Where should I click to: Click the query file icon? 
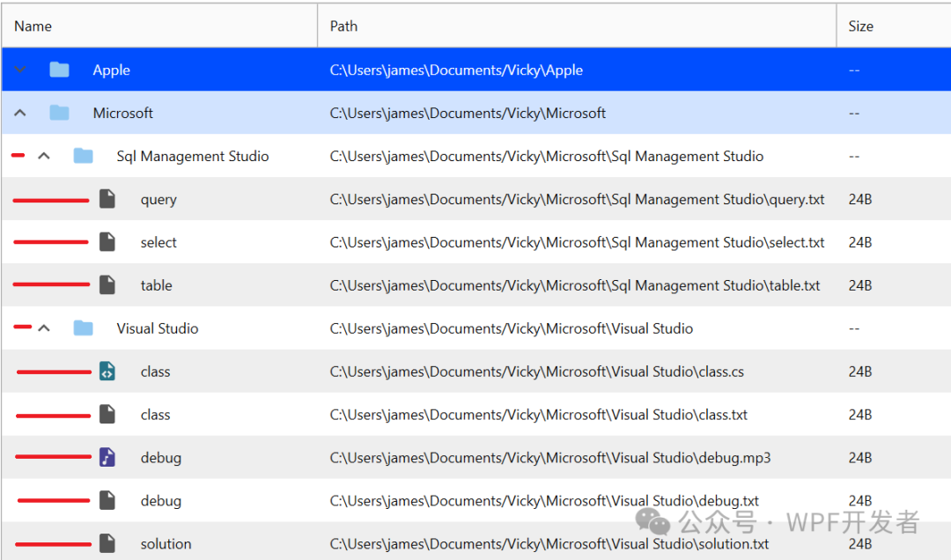(x=107, y=199)
